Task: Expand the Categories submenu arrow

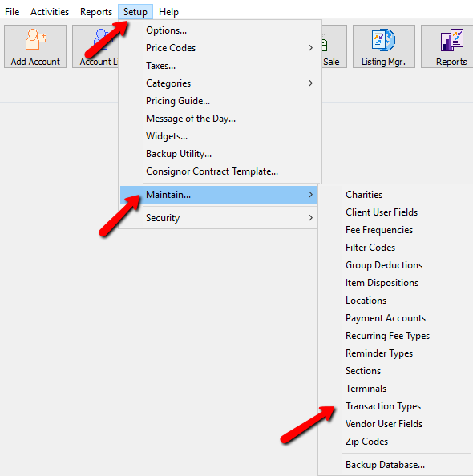Action: click(310, 83)
